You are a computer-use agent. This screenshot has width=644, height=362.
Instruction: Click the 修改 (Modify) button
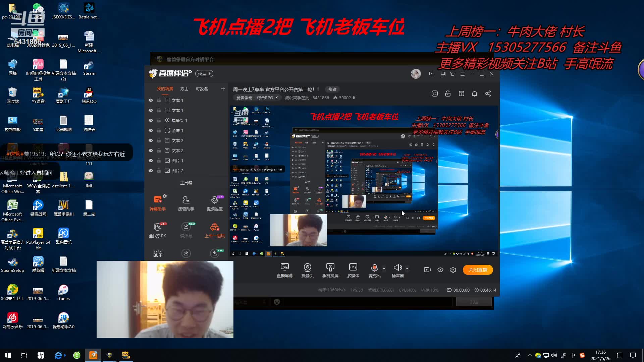(332, 89)
